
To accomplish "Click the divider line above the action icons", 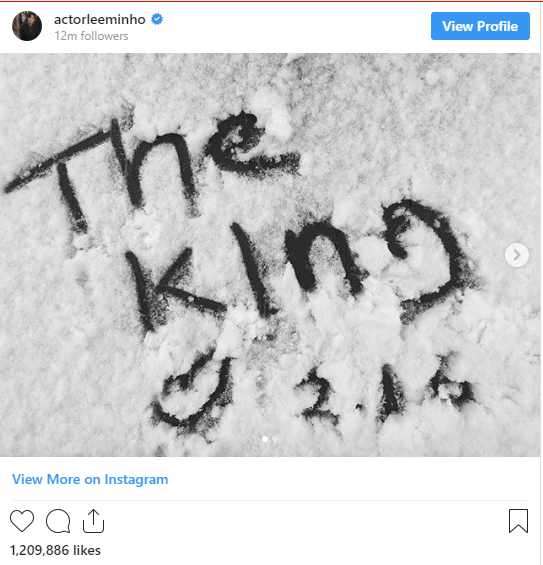I will click(x=270, y=500).
